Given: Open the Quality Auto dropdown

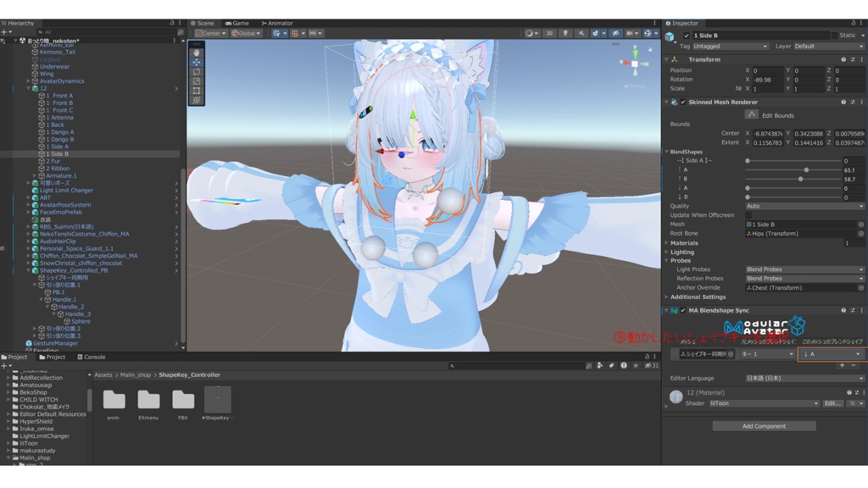Looking at the screenshot, I should point(804,206).
